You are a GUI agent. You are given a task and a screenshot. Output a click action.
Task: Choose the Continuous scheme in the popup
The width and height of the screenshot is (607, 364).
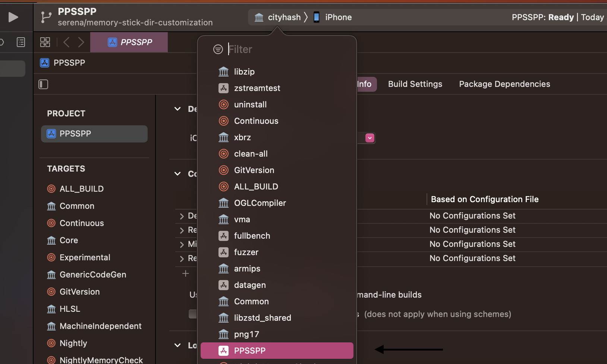[x=277, y=121]
